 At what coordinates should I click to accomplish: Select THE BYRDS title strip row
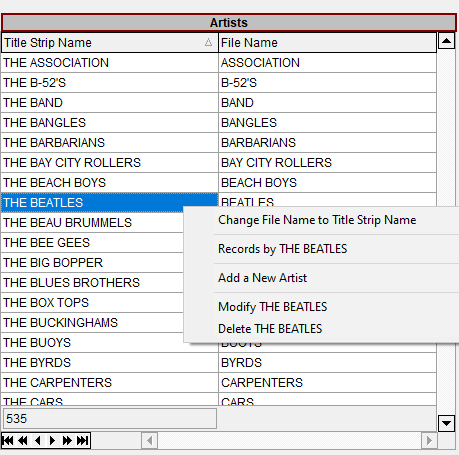point(110,363)
